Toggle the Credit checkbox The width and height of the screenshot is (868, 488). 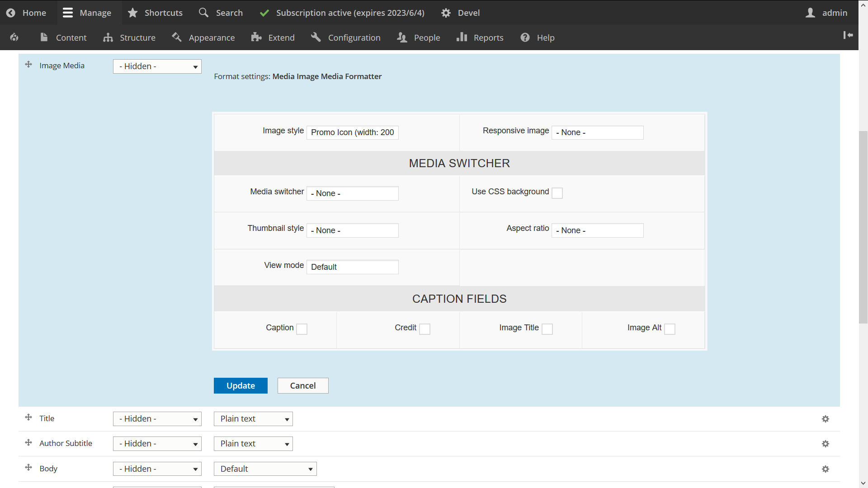tap(425, 329)
